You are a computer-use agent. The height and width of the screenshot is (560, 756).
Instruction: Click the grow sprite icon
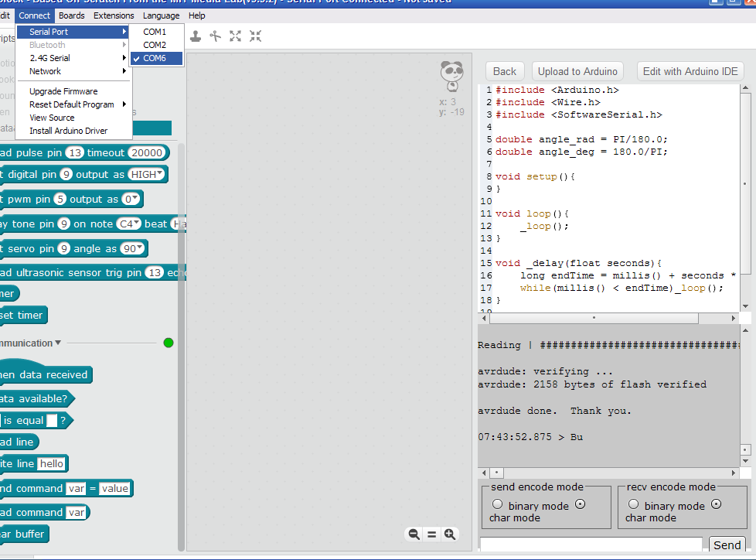click(235, 36)
